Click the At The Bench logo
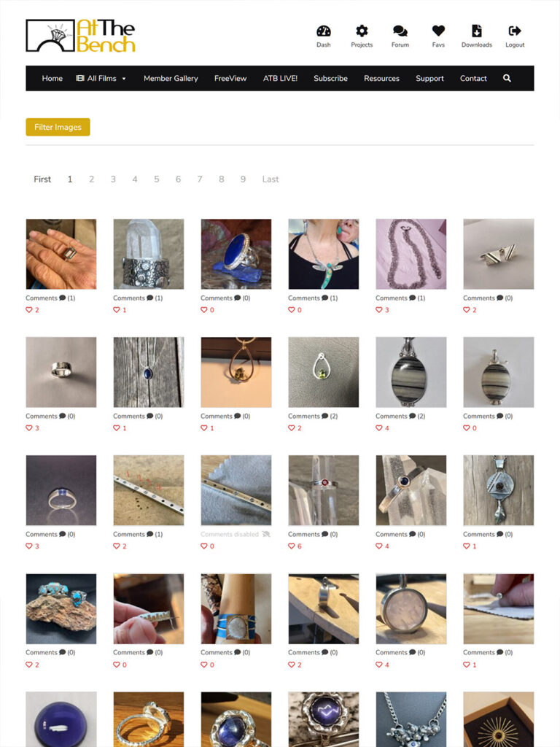The width and height of the screenshot is (560, 747). (x=81, y=36)
